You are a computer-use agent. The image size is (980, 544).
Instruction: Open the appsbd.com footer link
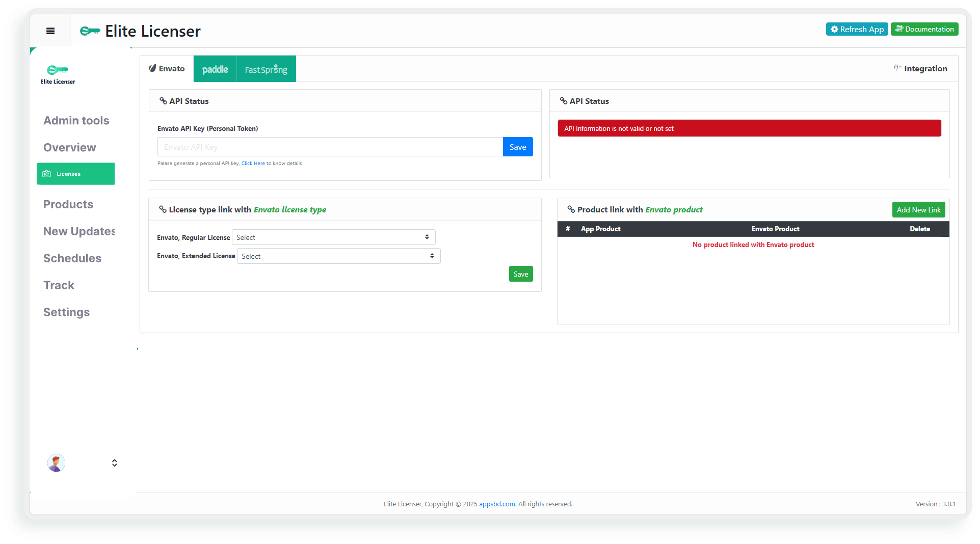[497, 504]
